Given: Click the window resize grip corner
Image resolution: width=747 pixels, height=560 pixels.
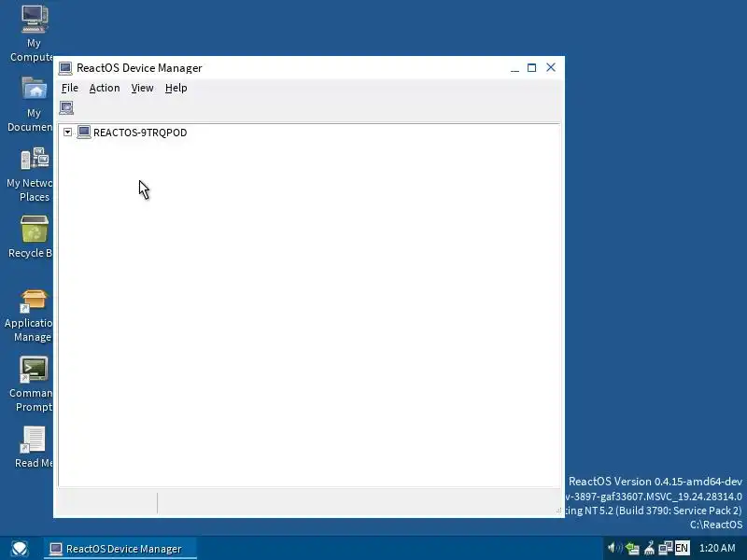Looking at the screenshot, I should click(558, 511).
